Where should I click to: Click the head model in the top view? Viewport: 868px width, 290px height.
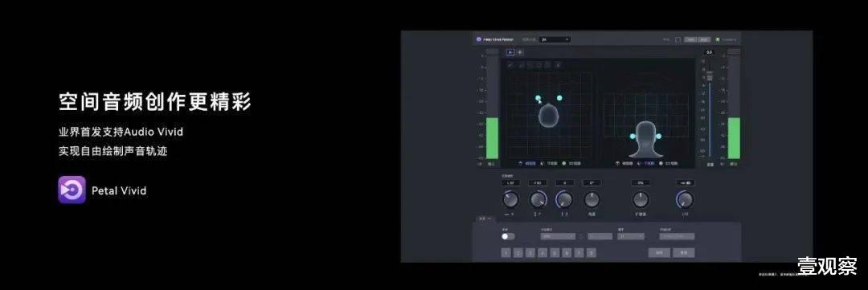[x=548, y=115]
